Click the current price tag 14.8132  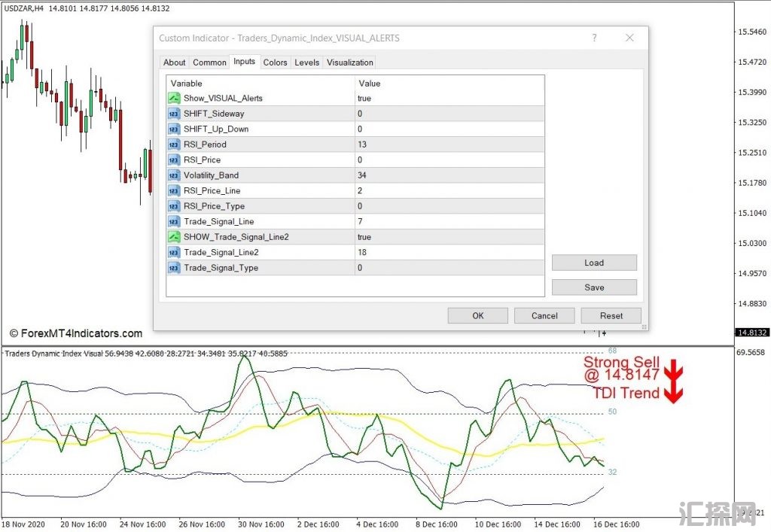coord(752,333)
